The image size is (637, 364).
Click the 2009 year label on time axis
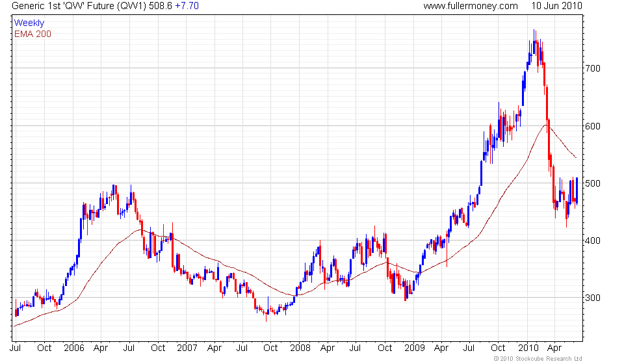[x=414, y=348]
